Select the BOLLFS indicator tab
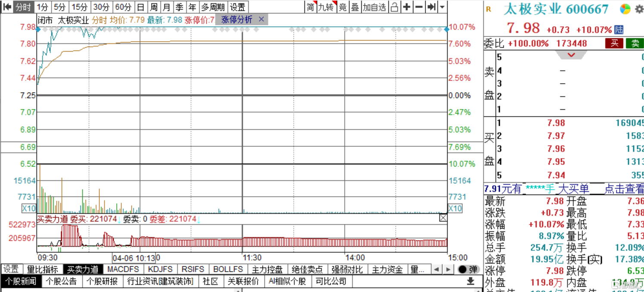 [x=228, y=270]
